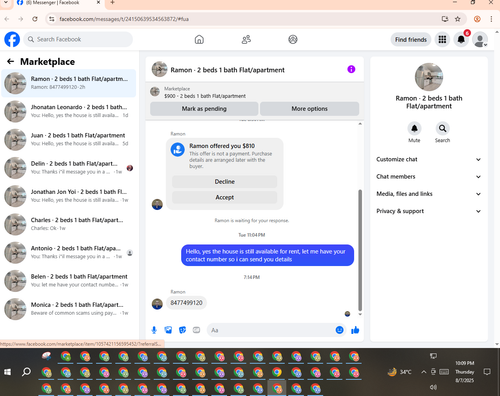The image size is (500, 396).
Task: Go back from Marketplace chats arrow
Action: (x=10, y=61)
